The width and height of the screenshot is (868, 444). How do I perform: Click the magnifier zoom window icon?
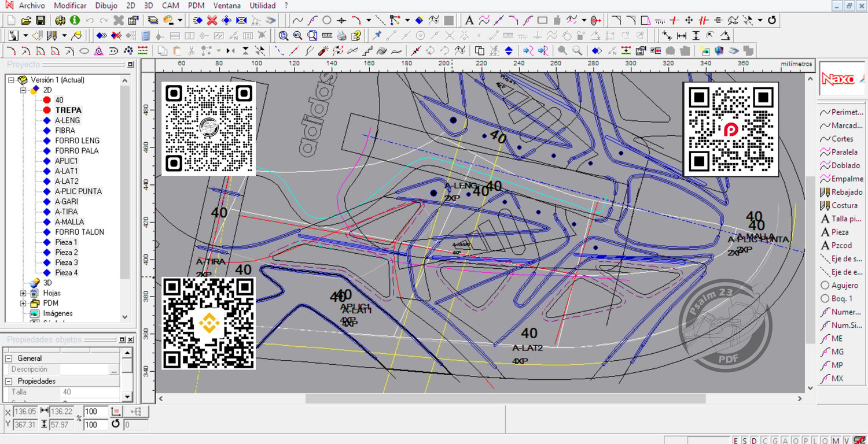[x=284, y=35]
